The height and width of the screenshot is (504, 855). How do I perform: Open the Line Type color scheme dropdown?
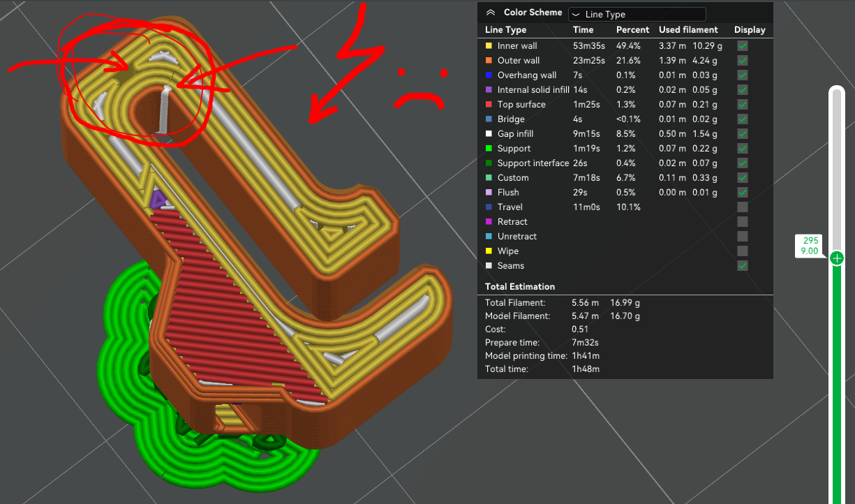tap(637, 14)
